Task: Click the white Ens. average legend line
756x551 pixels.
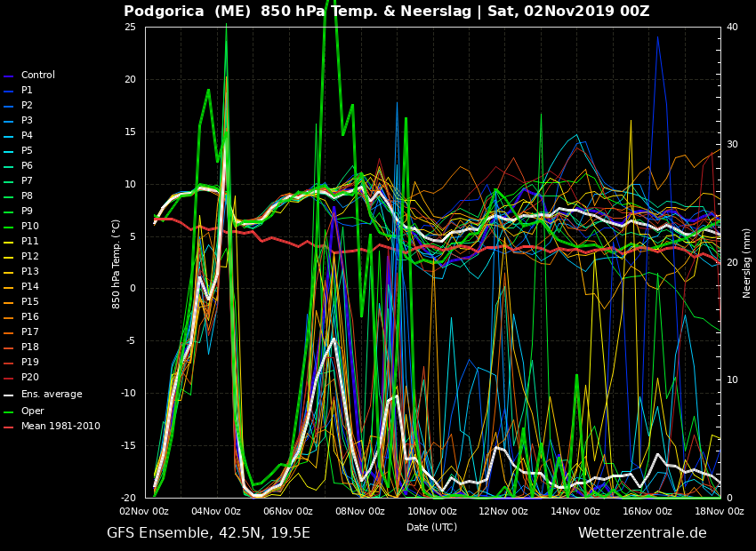Action: click(x=9, y=395)
